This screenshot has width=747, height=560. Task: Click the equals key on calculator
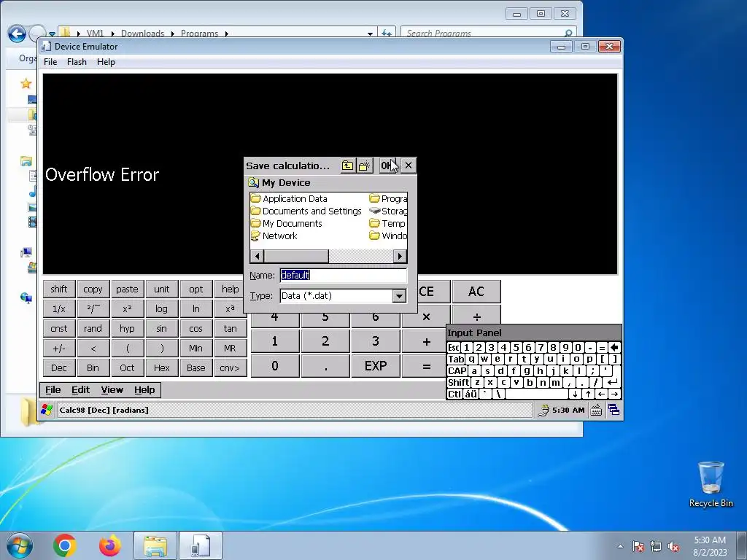coord(426,366)
